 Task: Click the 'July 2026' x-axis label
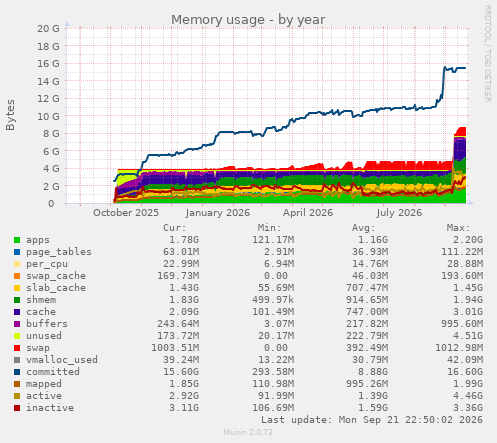pyautogui.click(x=399, y=213)
